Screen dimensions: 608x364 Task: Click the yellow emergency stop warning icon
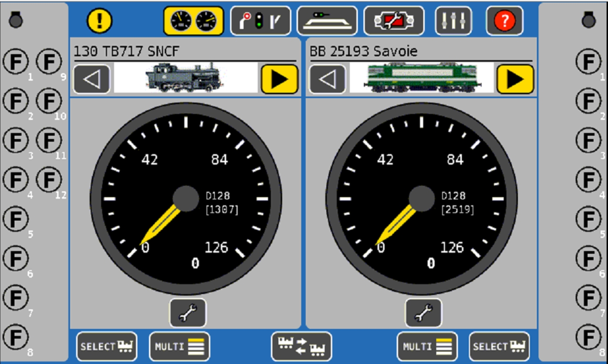pos(99,20)
